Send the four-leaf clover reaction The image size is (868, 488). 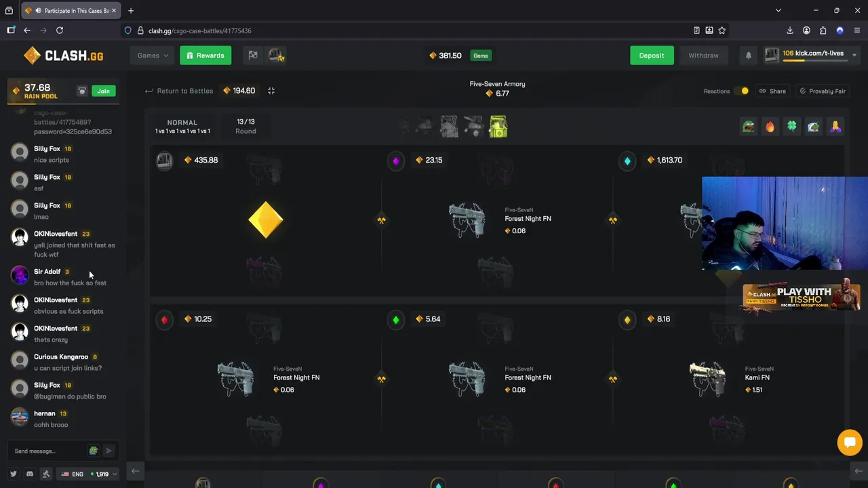point(791,127)
